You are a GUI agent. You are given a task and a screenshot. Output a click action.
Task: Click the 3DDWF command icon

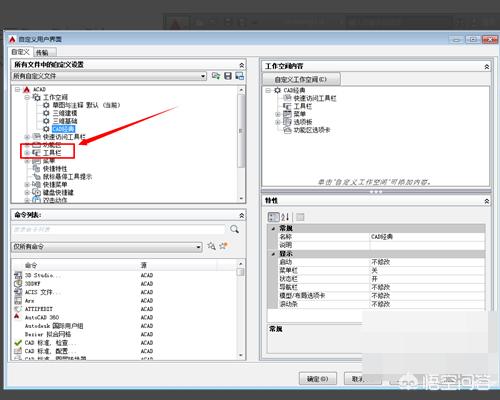[x=18, y=284]
